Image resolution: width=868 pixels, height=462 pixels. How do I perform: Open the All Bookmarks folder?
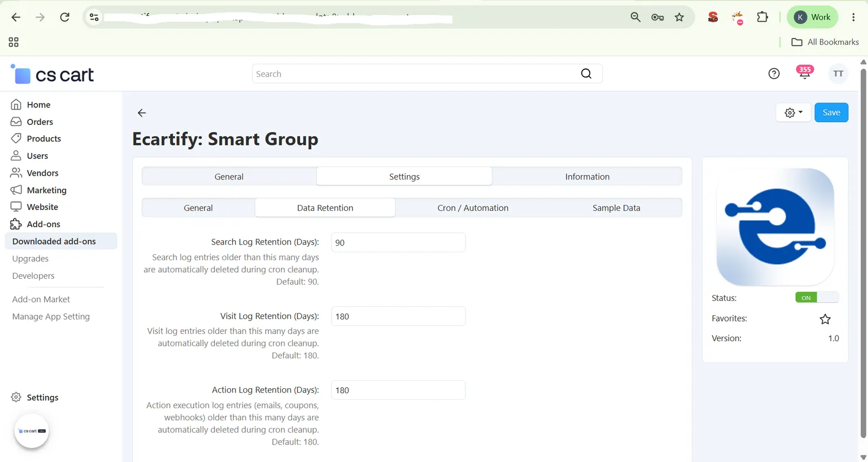pos(825,42)
